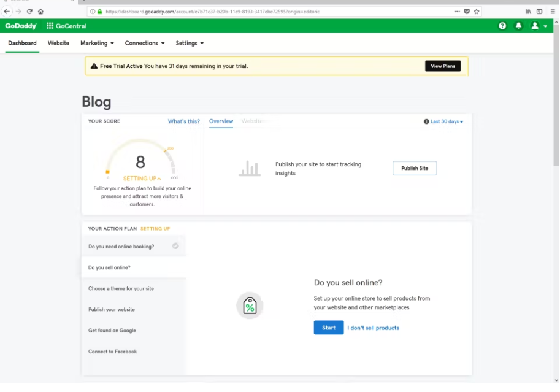Click I don't sell products link
This screenshot has width=560, height=392.
[373, 328]
